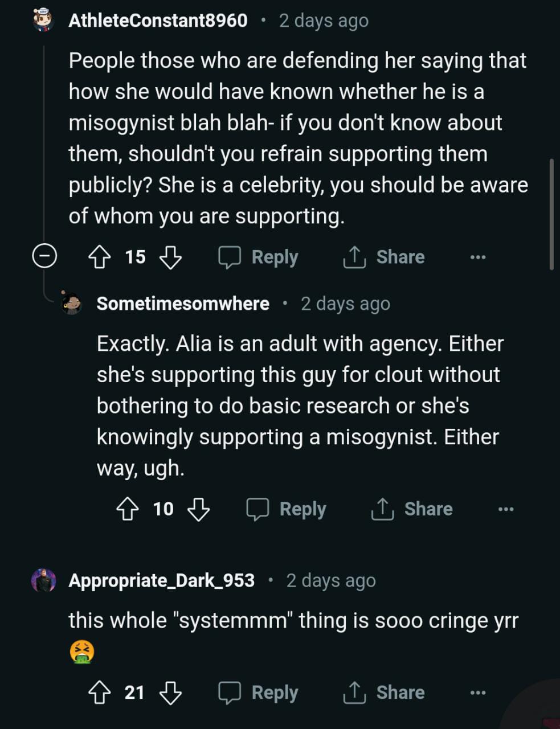The image size is (560, 729).
Task: Click the vertical scrollbar handle
Action: [x=551, y=214]
